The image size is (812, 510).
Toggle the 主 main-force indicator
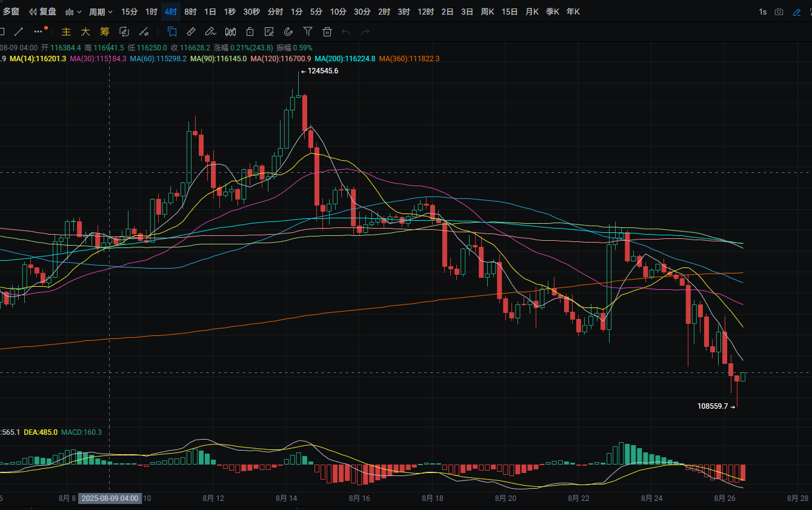click(67, 32)
